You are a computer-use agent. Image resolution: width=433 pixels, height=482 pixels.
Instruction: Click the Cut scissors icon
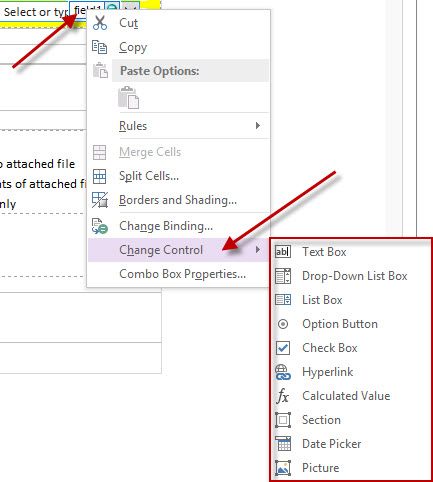pos(100,23)
